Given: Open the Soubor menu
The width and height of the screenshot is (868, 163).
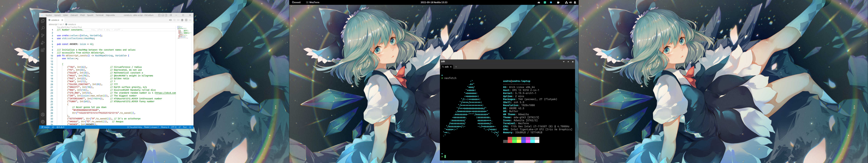Looking at the screenshot, I should 49,15.
